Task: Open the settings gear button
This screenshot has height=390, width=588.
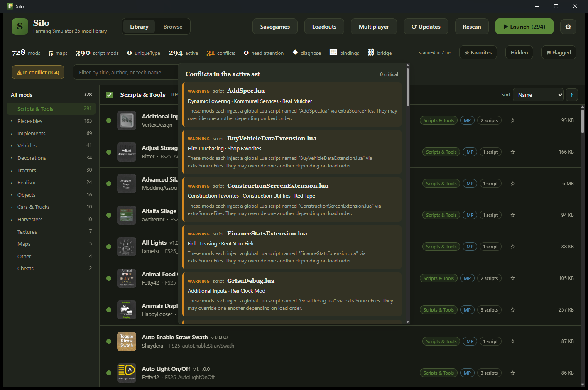Action: [568, 27]
